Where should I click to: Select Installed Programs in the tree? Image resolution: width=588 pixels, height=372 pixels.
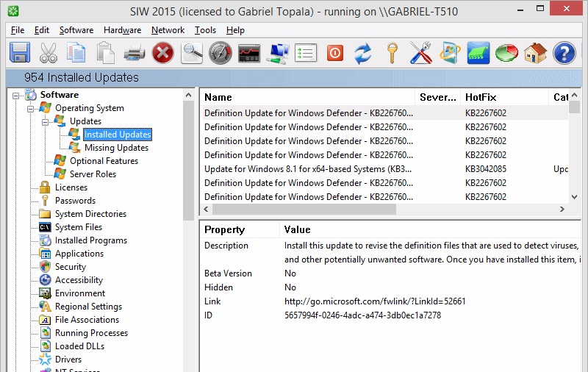pyautogui.click(x=90, y=240)
